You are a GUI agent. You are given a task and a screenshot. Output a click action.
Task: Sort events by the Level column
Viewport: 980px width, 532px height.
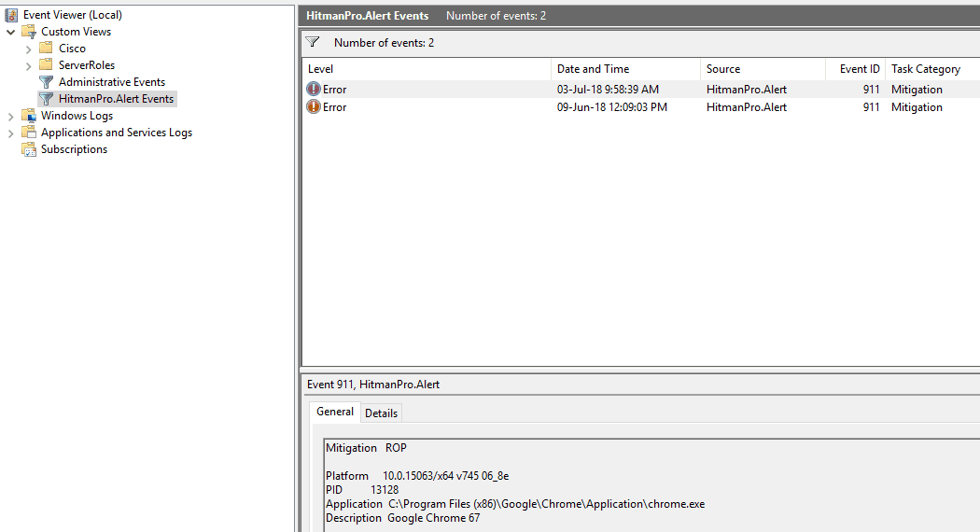[427, 69]
